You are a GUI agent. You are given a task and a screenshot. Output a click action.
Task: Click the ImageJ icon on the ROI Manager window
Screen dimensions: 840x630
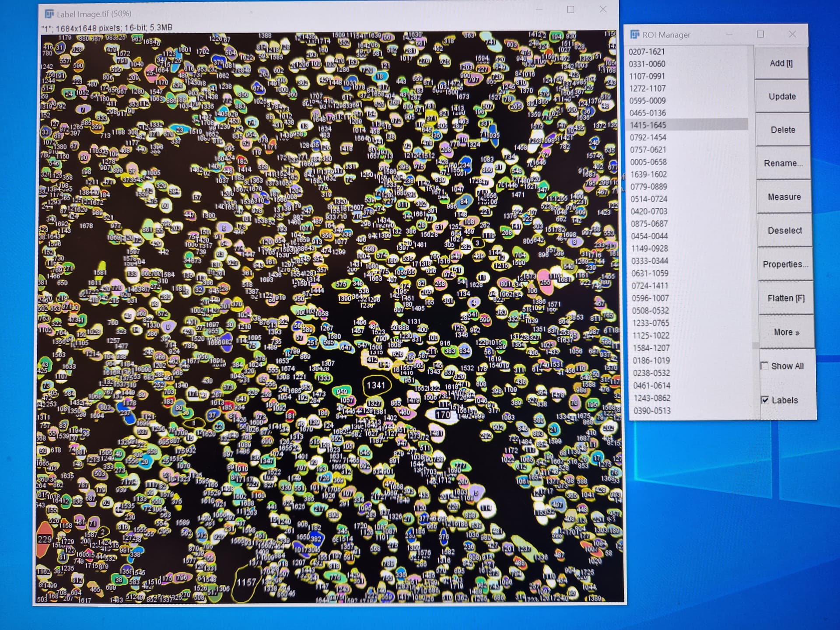pos(634,35)
